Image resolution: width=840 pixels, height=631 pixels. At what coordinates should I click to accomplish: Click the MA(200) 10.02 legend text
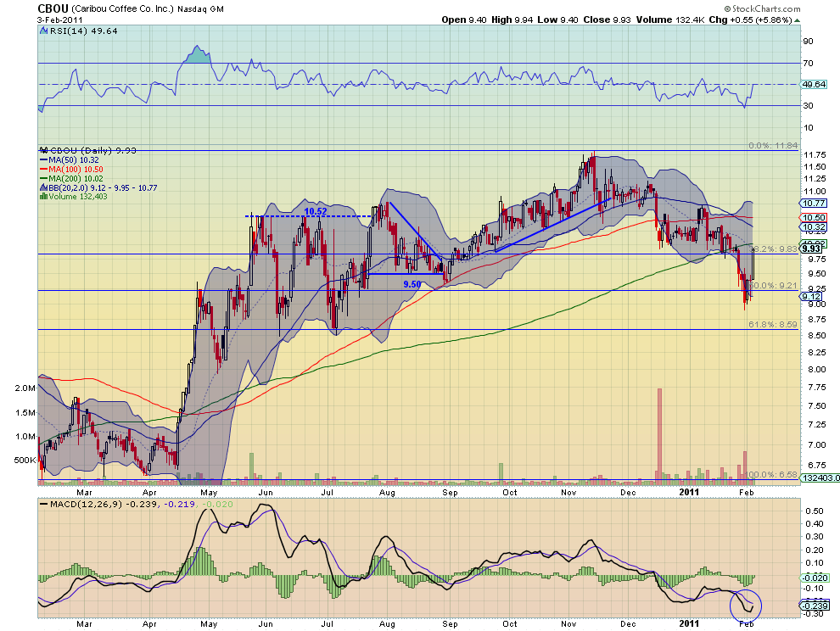(x=76, y=178)
